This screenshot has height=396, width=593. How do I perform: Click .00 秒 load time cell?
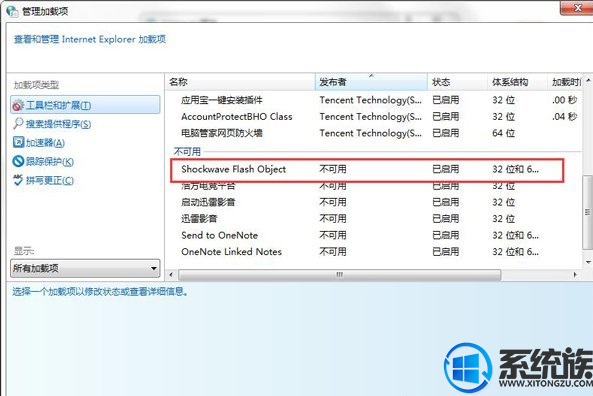pyautogui.click(x=564, y=100)
